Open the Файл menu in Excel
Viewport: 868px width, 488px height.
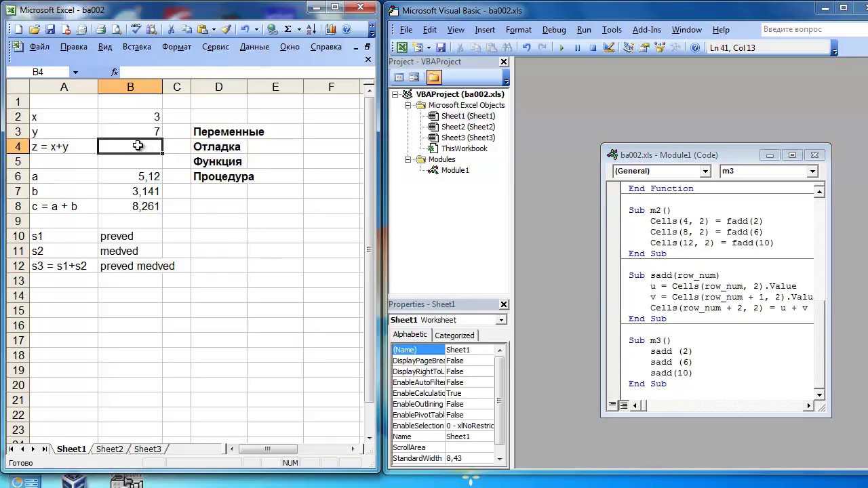tap(39, 47)
